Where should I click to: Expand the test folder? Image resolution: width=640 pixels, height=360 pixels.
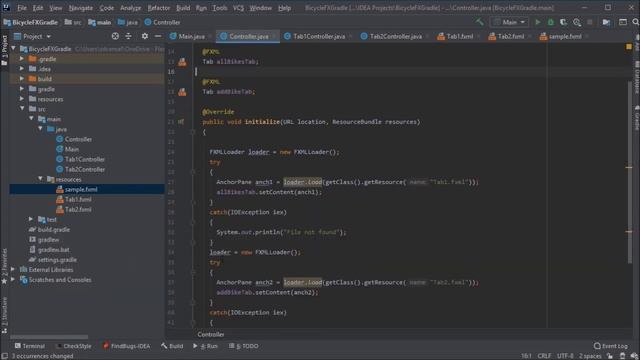point(31,219)
